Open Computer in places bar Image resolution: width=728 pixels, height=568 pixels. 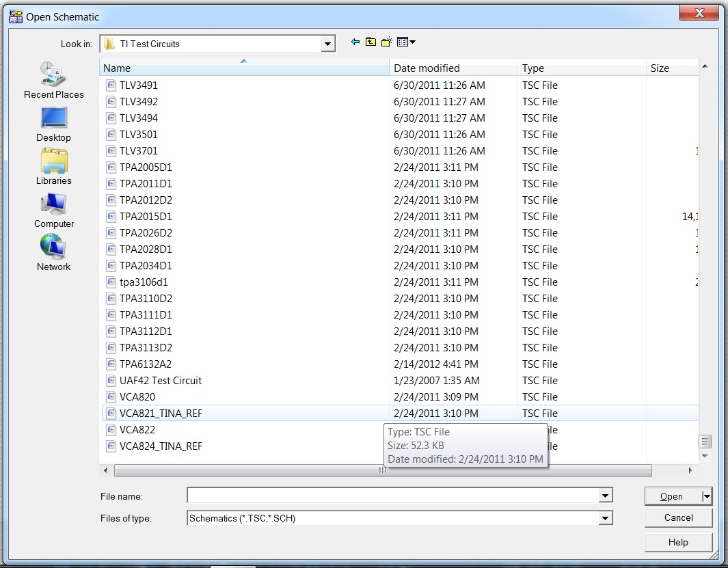click(x=54, y=211)
